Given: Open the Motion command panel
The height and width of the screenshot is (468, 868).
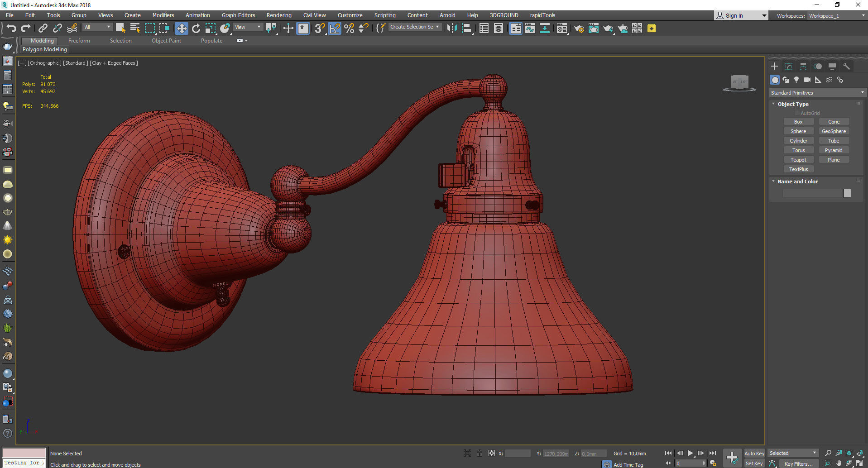Looking at the screenshot, I should tap(818, 67).
